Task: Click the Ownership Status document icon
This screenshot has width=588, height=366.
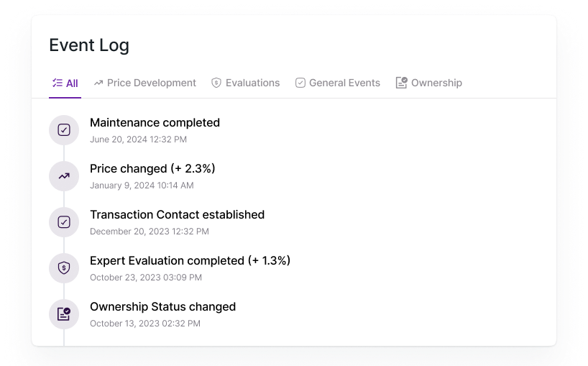Action: [64, 314]
